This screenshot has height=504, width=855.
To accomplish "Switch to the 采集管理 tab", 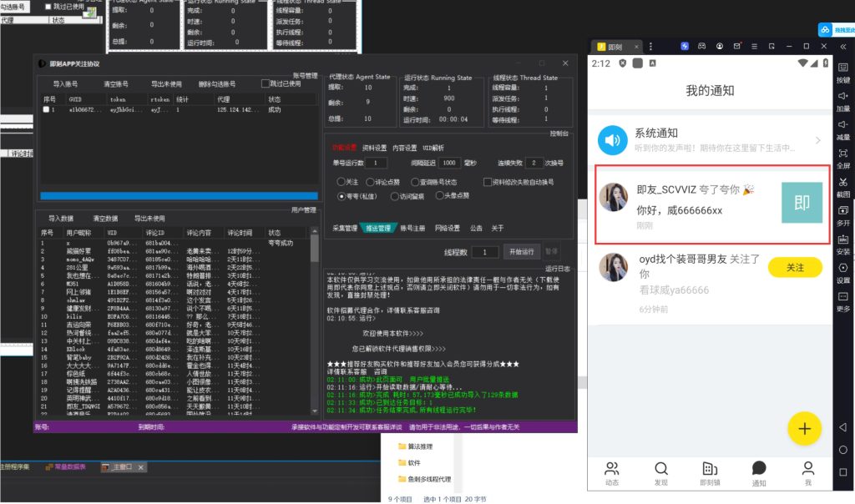I will 345,228.
